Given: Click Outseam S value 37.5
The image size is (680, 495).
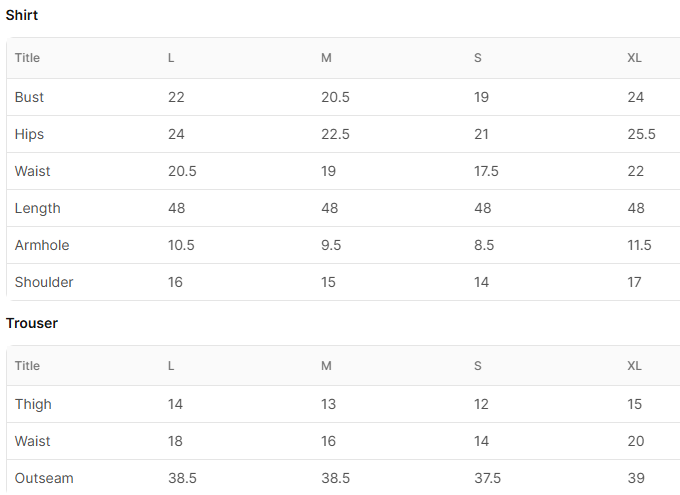Looking at the screenshot, I should [x=487, y=478].
